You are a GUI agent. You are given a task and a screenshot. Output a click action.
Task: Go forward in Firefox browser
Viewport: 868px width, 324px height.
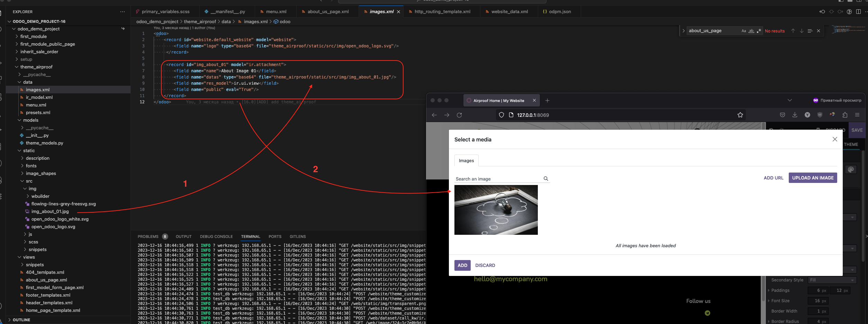pos(447,115)
